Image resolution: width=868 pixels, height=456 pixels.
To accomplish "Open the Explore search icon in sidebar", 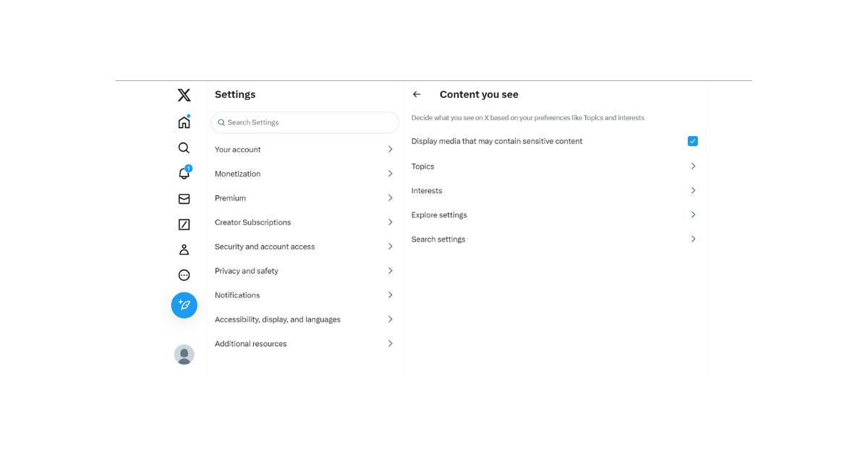I will point(184,148).
